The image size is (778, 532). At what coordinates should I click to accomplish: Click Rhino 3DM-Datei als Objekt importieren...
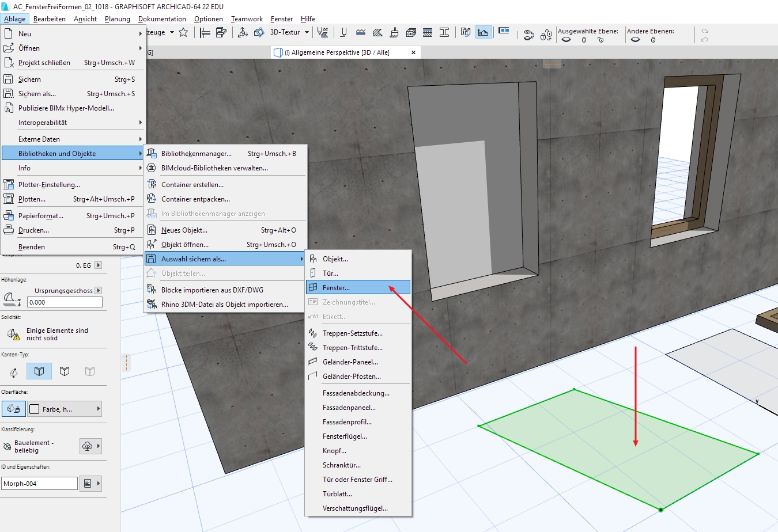click(225, 304)
